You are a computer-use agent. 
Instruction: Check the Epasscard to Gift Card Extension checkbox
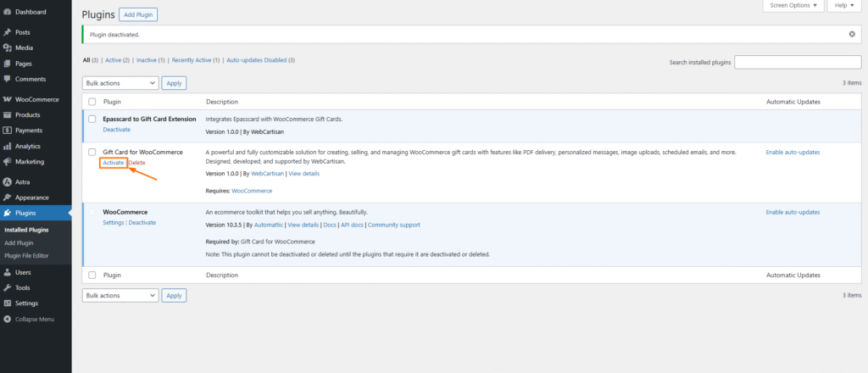(92, 119)
